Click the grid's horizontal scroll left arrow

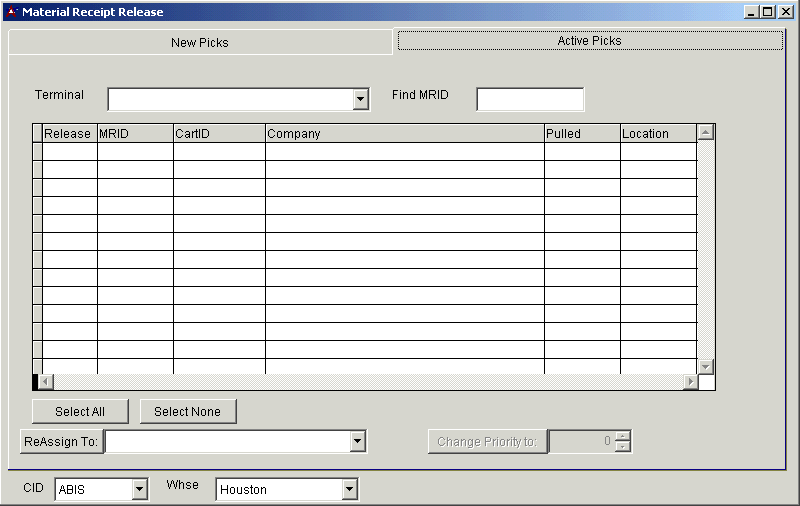(46, 382)
